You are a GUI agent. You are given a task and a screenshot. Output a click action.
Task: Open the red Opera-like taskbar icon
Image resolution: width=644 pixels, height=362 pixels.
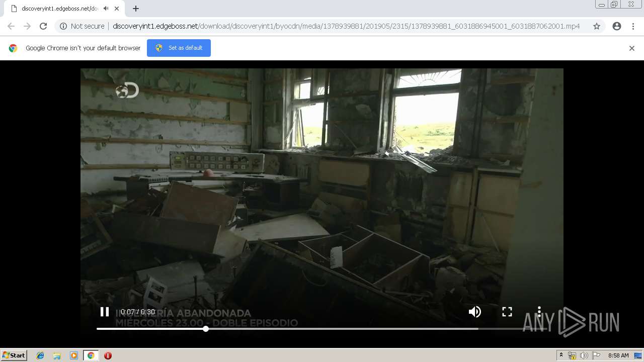(108, 355)
